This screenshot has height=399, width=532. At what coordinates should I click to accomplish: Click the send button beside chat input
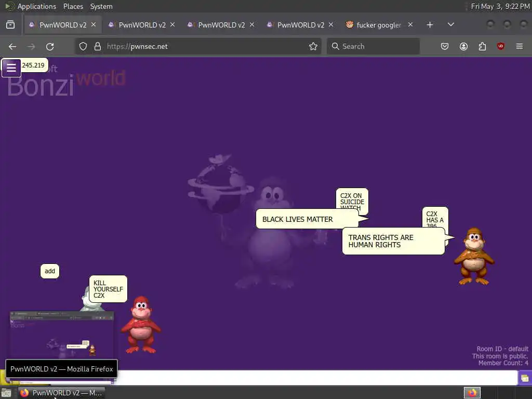tap(525, 378)
